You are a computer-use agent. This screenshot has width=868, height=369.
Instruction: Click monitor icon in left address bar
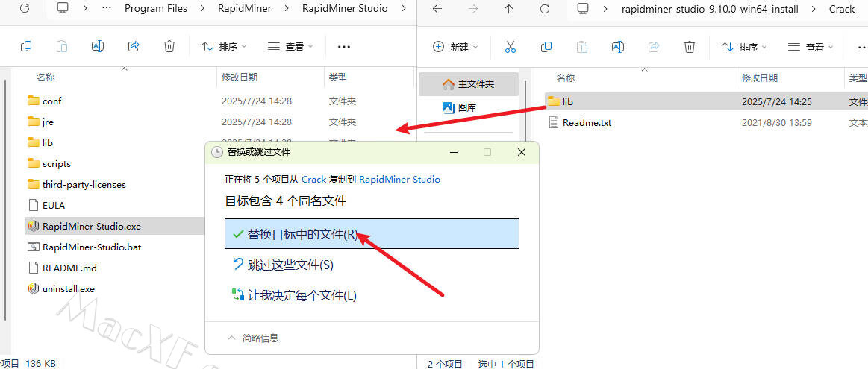coord(63,8)
